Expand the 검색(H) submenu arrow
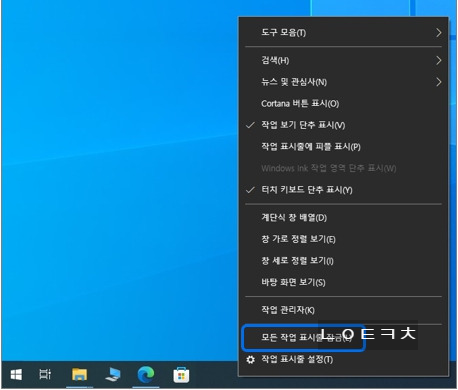Viewport: 458px width, 390px height. [439, 60]
